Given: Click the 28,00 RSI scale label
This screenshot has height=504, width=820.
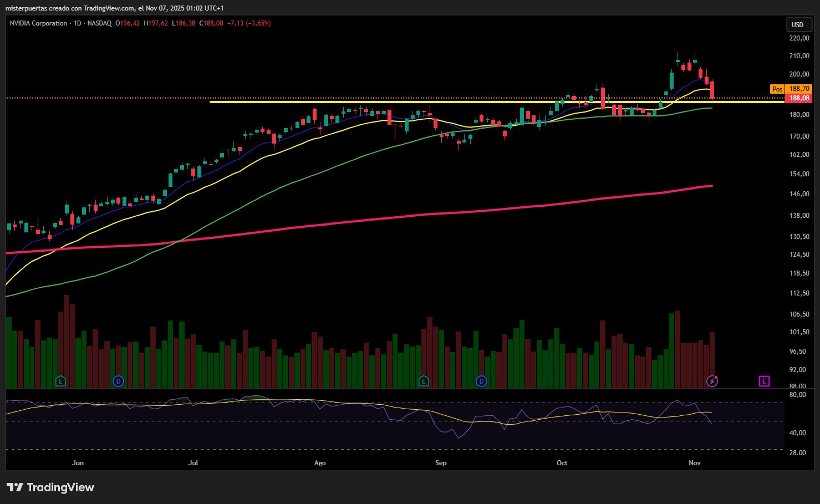Looking at the screenshot, I should (797, 453).
